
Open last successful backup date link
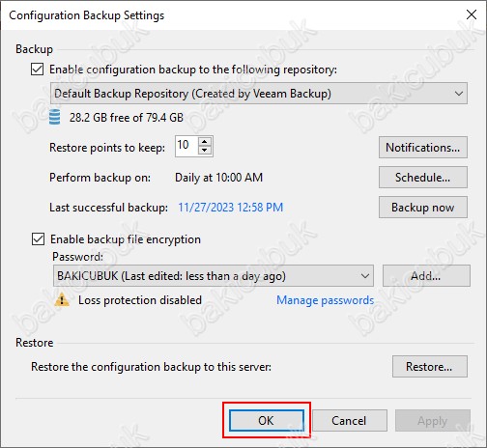231,208
